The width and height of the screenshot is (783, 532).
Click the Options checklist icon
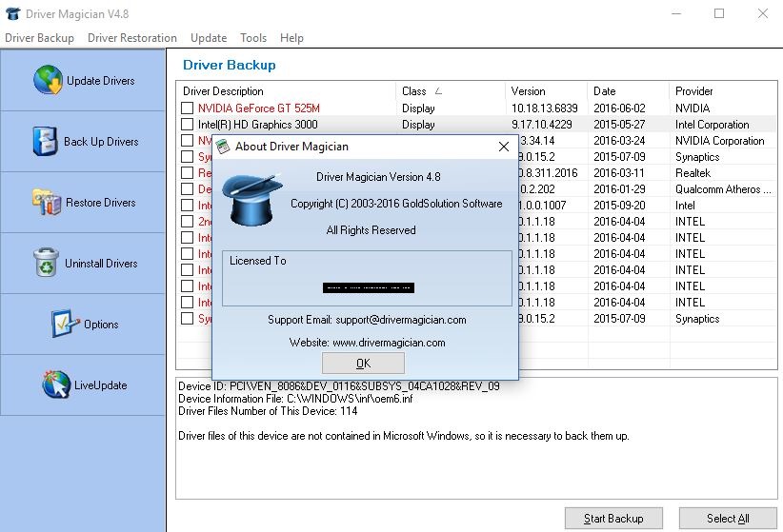point(65,324)
